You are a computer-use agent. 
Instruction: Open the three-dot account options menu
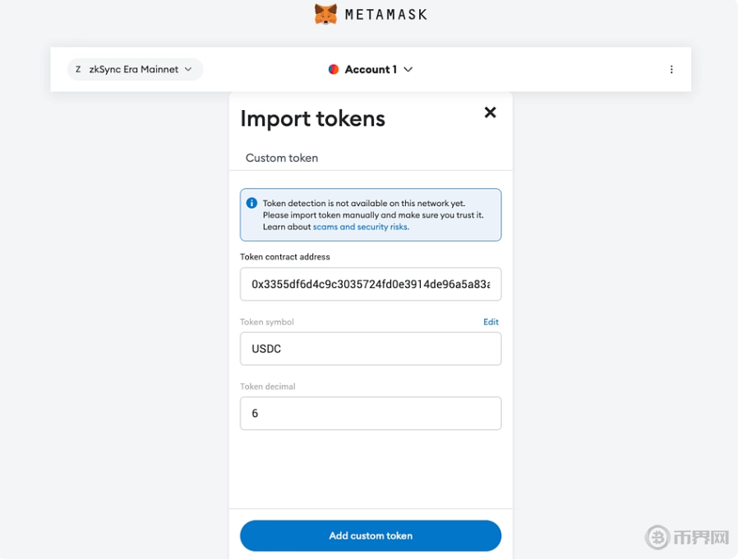pyautogui.click(x=671, y=70)
